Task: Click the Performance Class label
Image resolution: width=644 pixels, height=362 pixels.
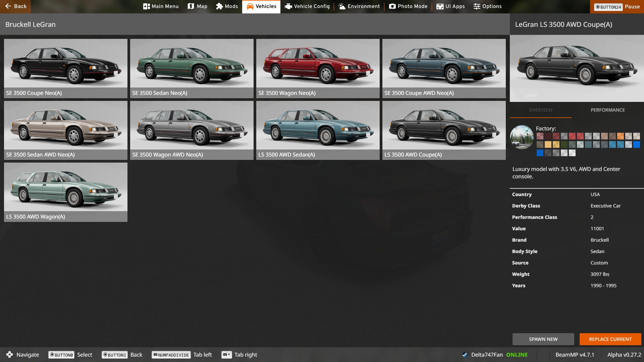Action: 534,217
